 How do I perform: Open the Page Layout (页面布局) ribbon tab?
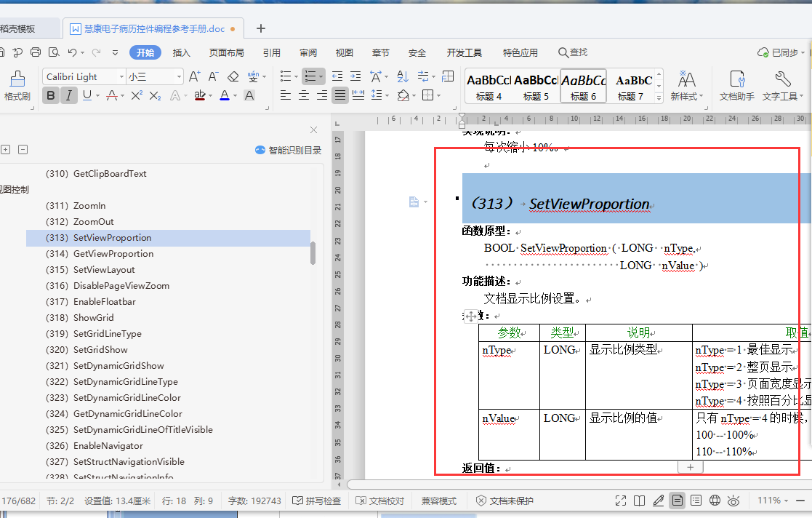pyautogui.click(x=226, y=52)
